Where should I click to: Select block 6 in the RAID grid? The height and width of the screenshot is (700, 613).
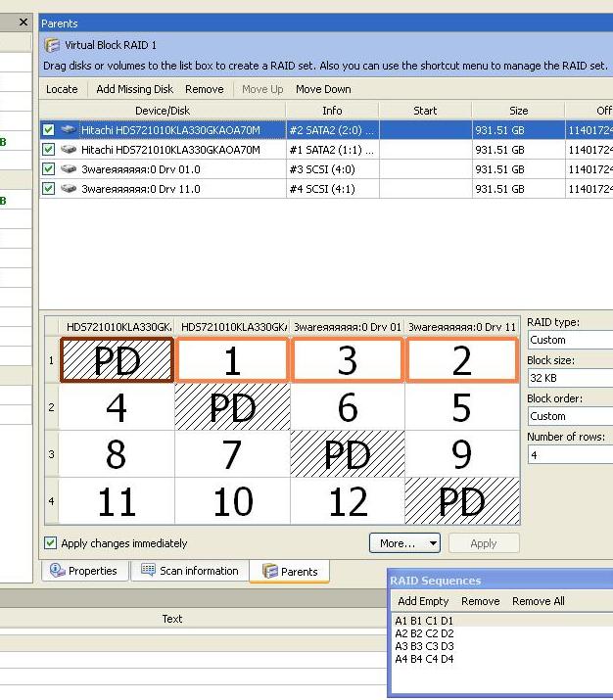[348, 407]
